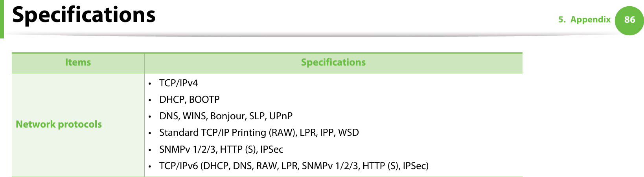The image size is (644, 177).
Task: Select the DHCP, BOOTP bullet item
Action: coord(189,100)
